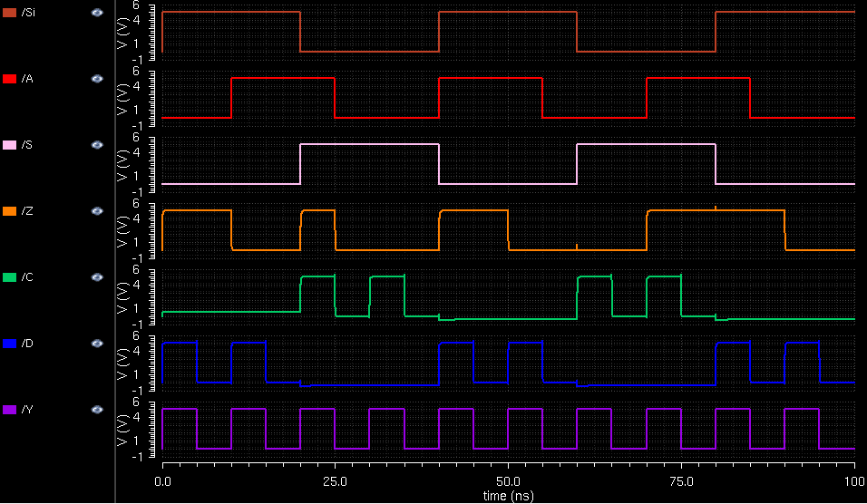Click the /Si trace color swatch
Screen dimensions: 867x504
click(9, 12)
